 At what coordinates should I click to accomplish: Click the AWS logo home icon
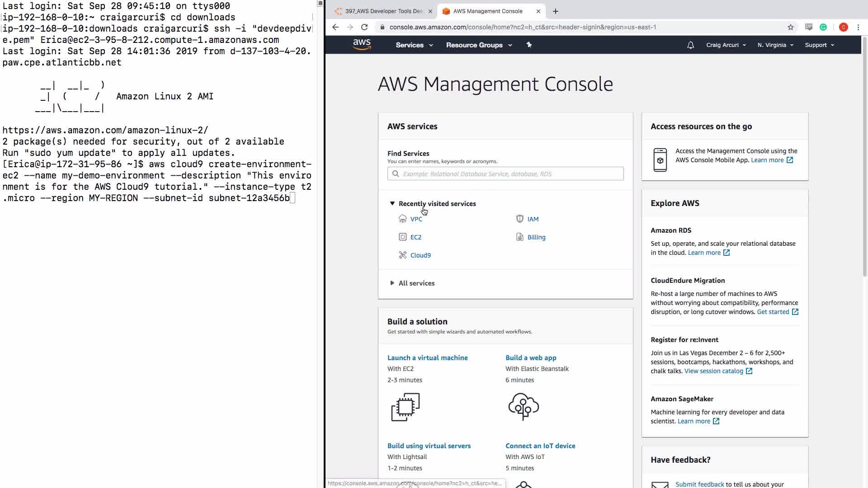point(362,44)
